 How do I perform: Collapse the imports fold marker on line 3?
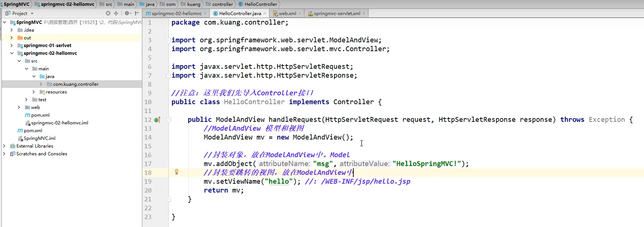point(168,40)
